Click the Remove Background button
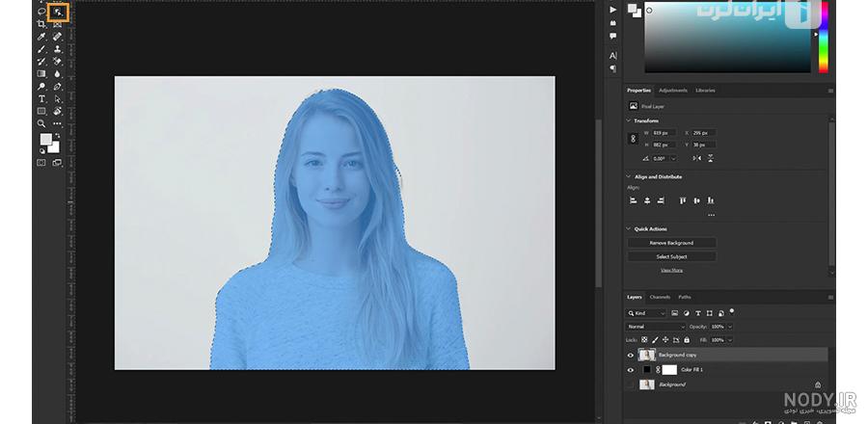 click(x=671, y=243)
